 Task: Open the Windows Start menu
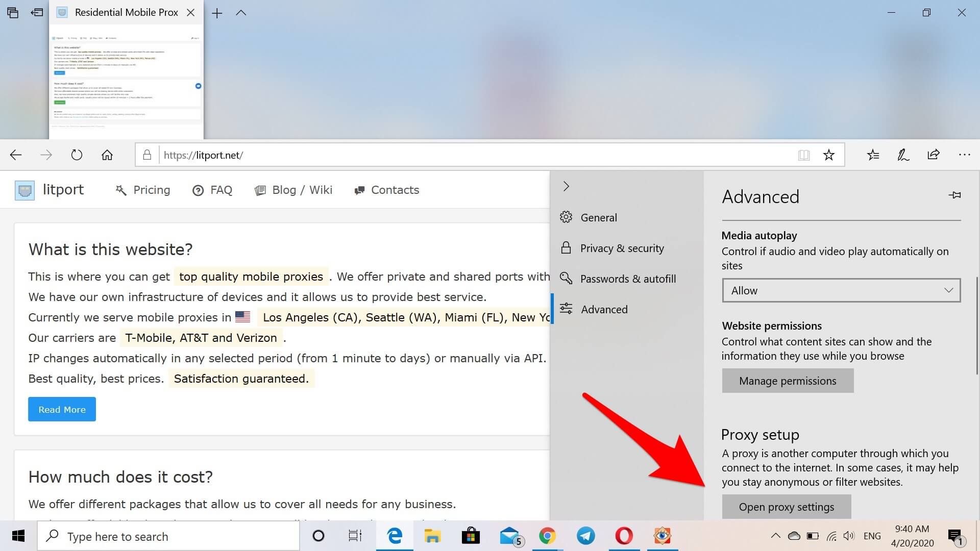pyautogui.click(x=18, y=536)
